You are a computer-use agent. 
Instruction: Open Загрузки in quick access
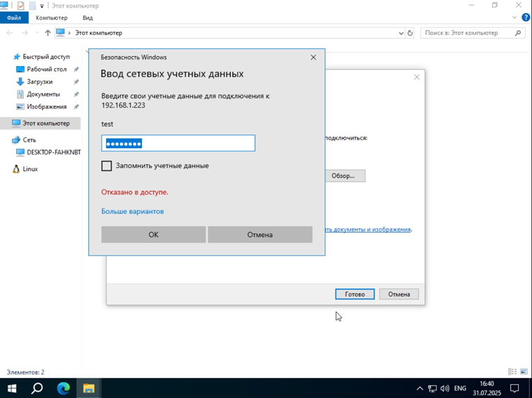coord(40,82)
